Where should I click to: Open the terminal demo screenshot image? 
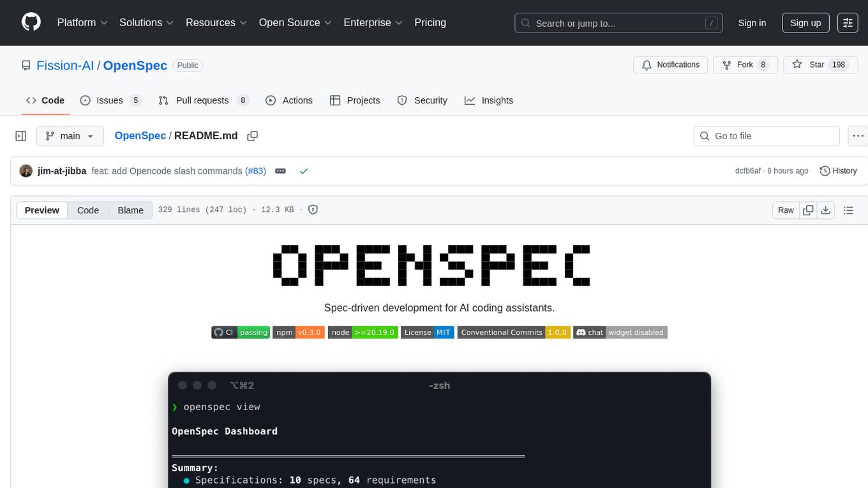point(439,430)
